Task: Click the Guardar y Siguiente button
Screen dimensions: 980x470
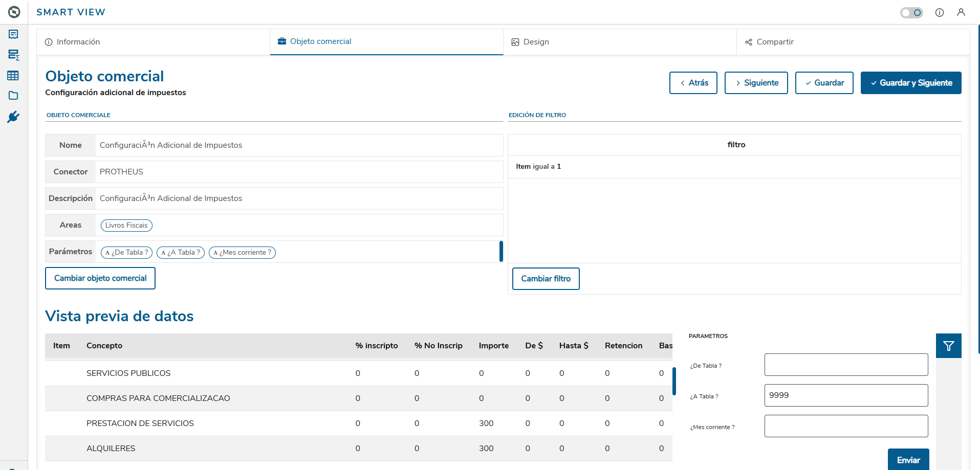Action: [910, 83]
